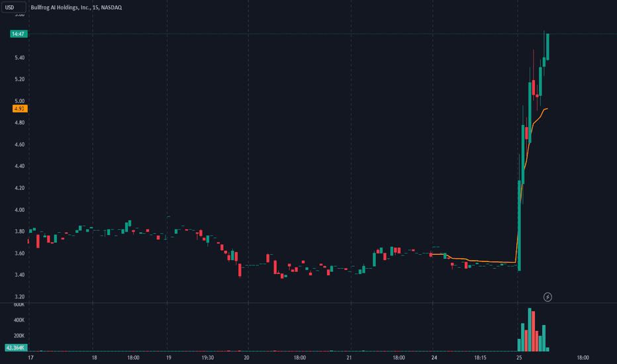Select the 43.364K volume label
The height and width of the screenshot is (364, 617).
[x=16, y=347]
